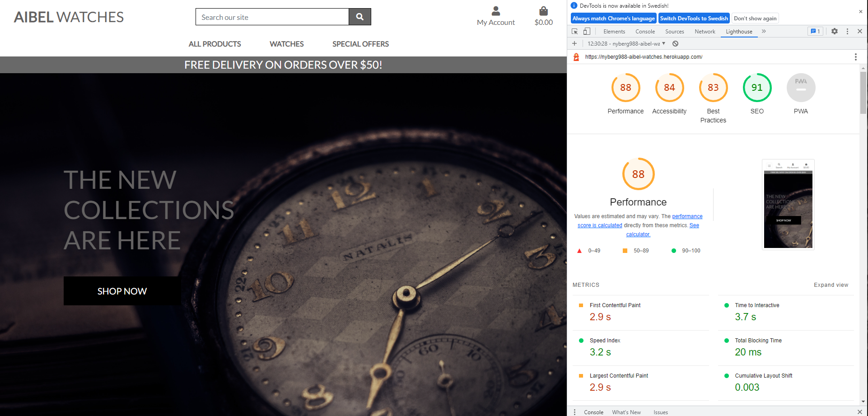
Task: Open the three-dot customize DevTools menu
Action: (847, 31)
